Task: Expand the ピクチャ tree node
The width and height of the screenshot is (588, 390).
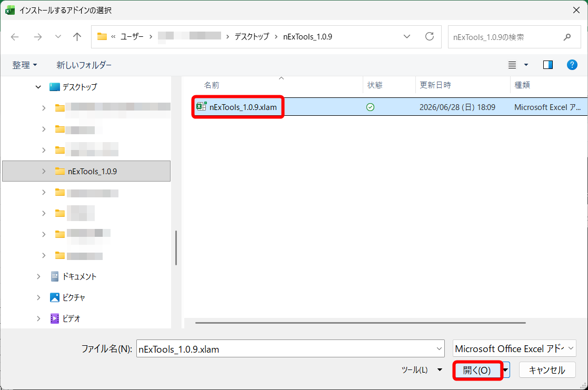Action: tap(38, 297)
